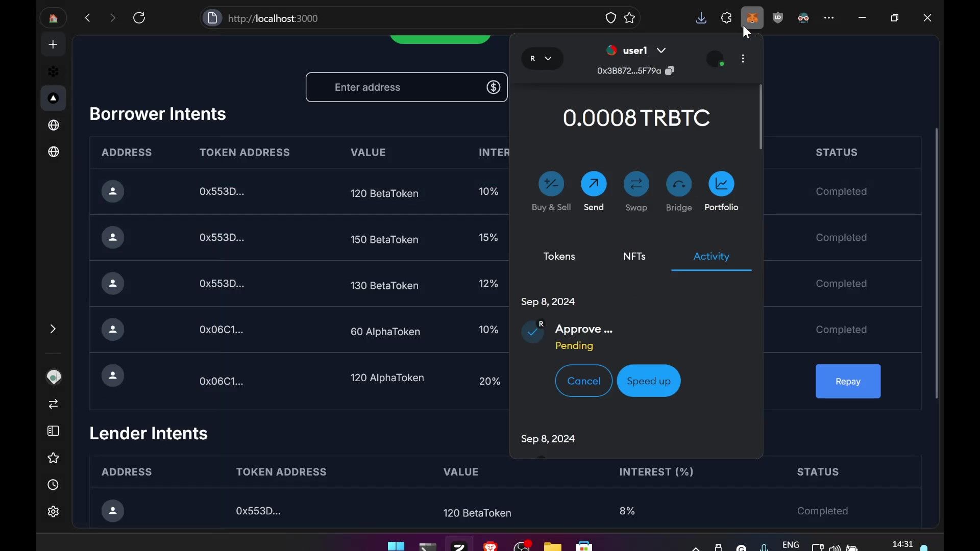Click the NFTs tab in MetaMask

[x=633, y=256]
